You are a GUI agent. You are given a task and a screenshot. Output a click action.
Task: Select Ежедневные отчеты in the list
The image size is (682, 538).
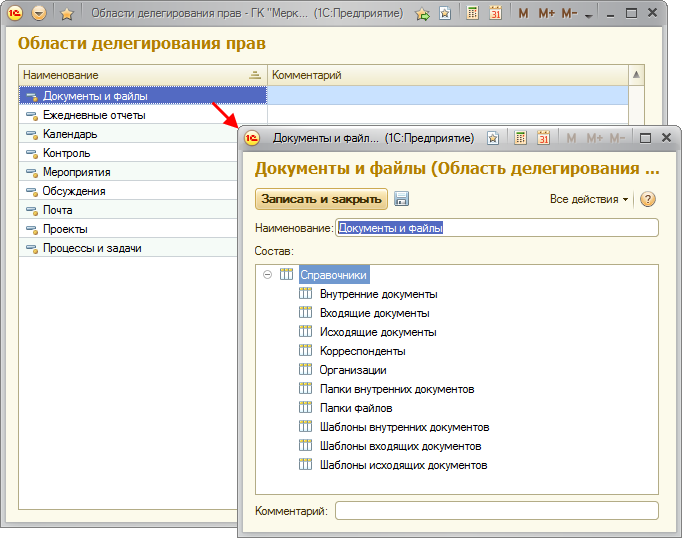94,115
